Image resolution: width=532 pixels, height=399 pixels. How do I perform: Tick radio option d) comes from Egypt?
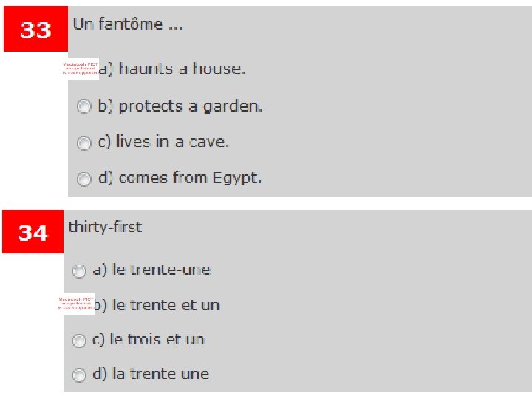84,178
